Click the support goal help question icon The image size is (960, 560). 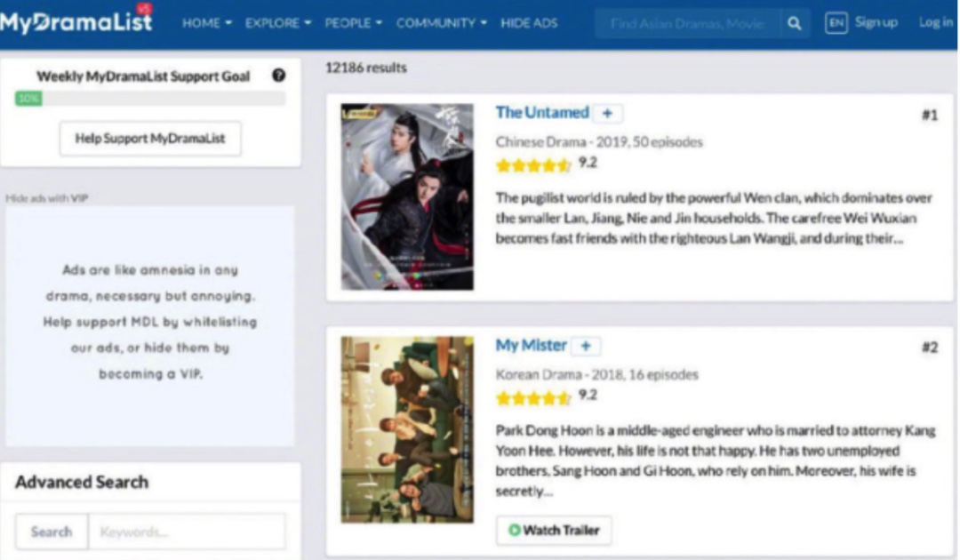click(x=278, y=76)
